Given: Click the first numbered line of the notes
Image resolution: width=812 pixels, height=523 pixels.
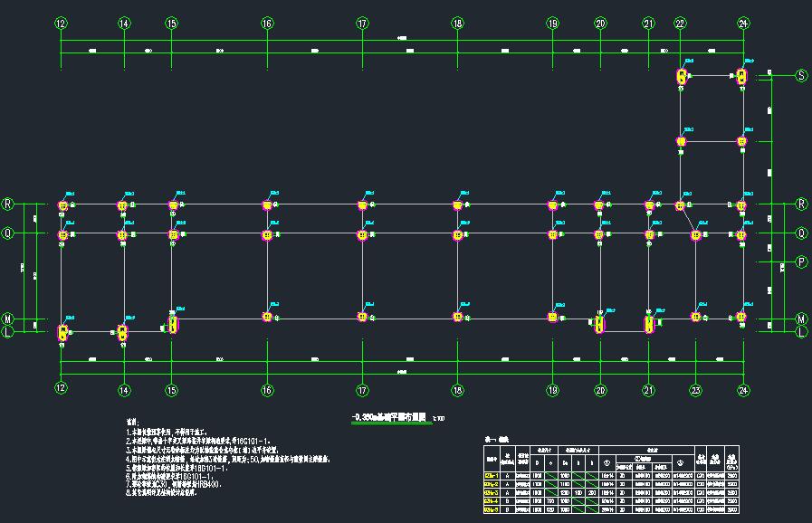Looking at the screenshot, I should click(179, 432).
